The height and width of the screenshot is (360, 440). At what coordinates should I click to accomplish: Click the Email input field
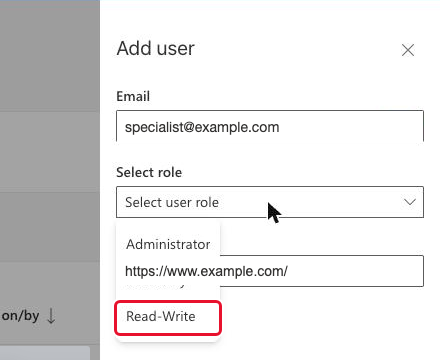pos(270,126)
